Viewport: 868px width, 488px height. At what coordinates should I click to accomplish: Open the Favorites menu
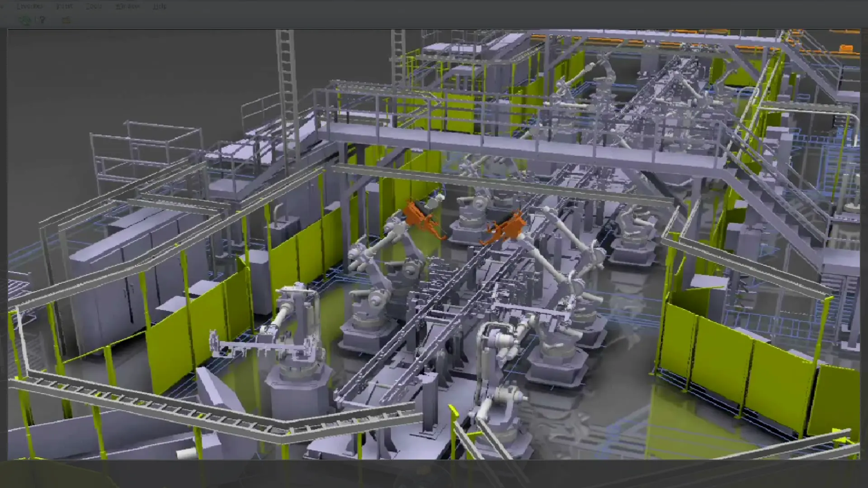tap(30, 6)
